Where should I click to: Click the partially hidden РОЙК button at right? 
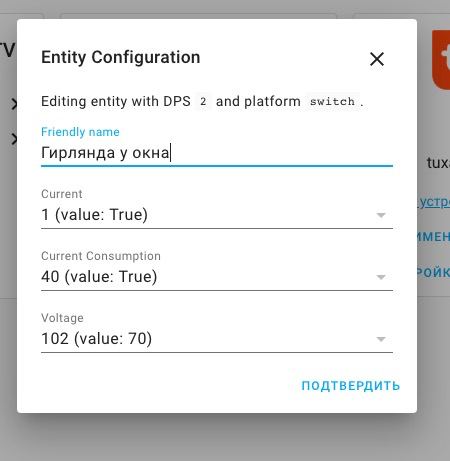[x=433, y=272]
